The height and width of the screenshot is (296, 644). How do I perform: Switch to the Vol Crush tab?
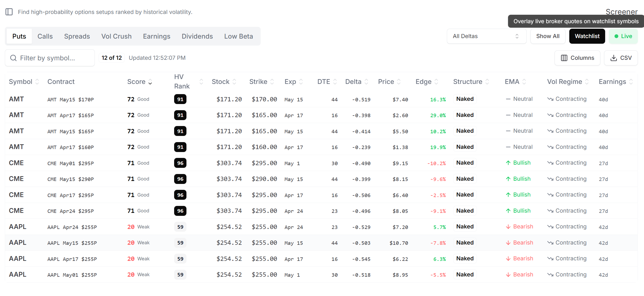(x=116, y=36)
